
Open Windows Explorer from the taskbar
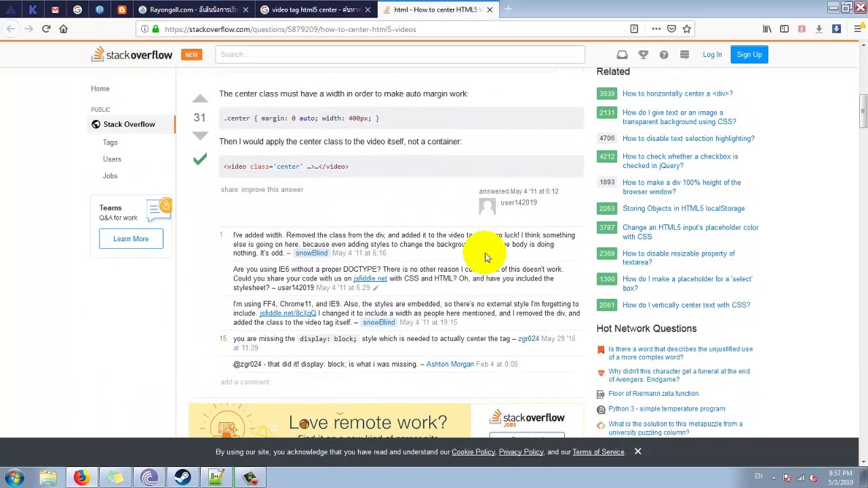coord(48,478)
